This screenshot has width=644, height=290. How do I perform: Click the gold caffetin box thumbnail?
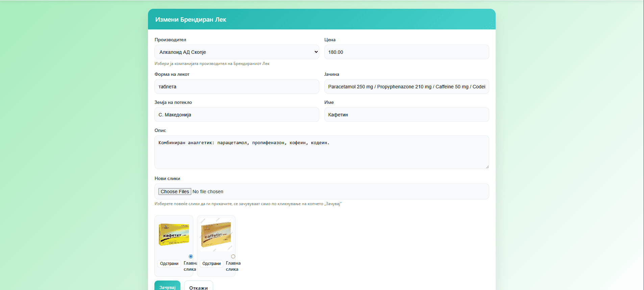(x=216, y=235)
